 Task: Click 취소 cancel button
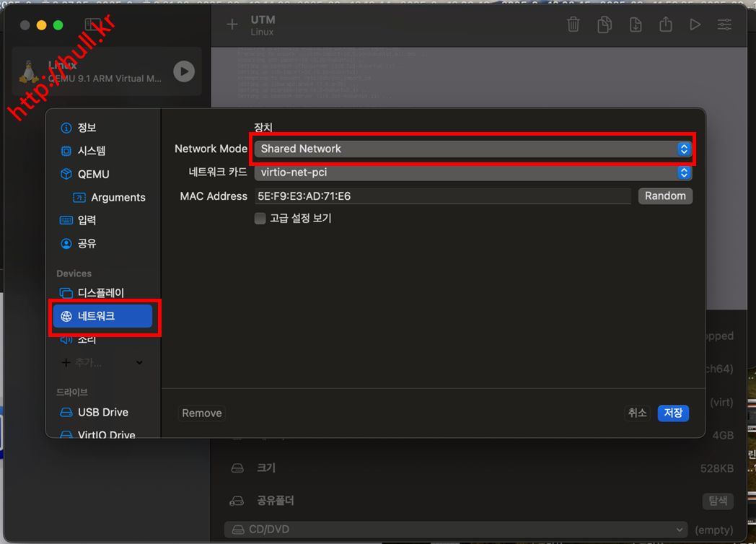[x=638, y=413]
